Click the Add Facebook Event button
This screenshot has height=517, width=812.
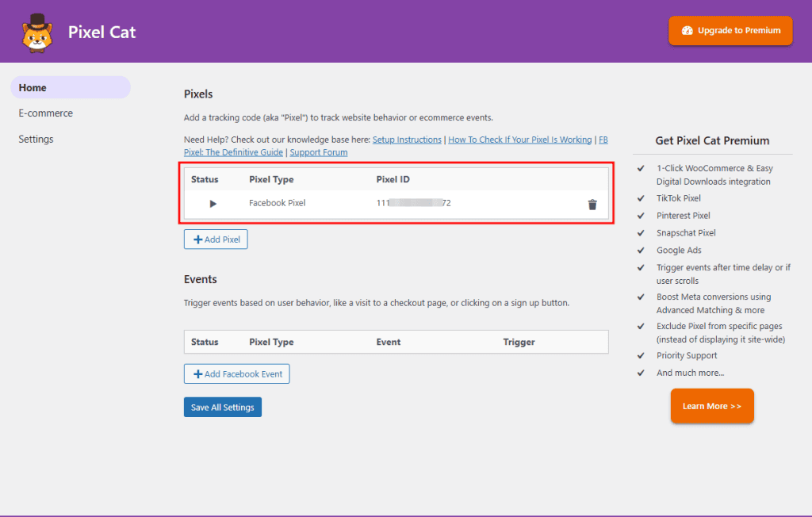pyautogui.click(x=236, y=374)
